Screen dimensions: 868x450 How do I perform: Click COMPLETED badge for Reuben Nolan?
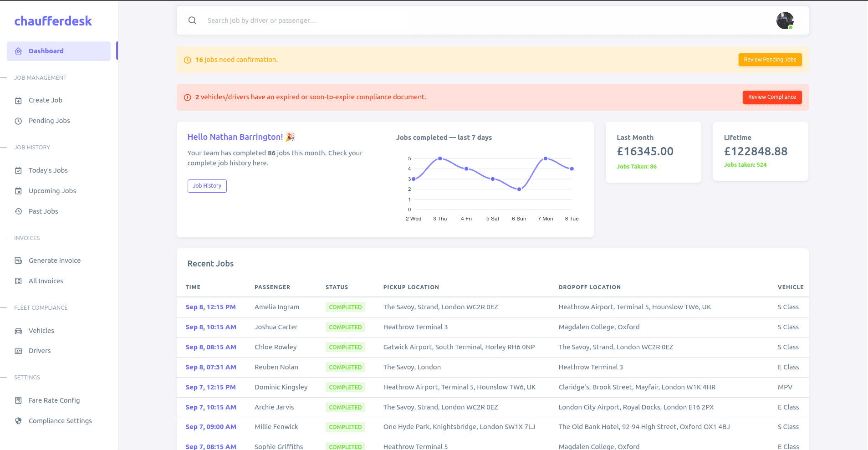pos(345,367)
